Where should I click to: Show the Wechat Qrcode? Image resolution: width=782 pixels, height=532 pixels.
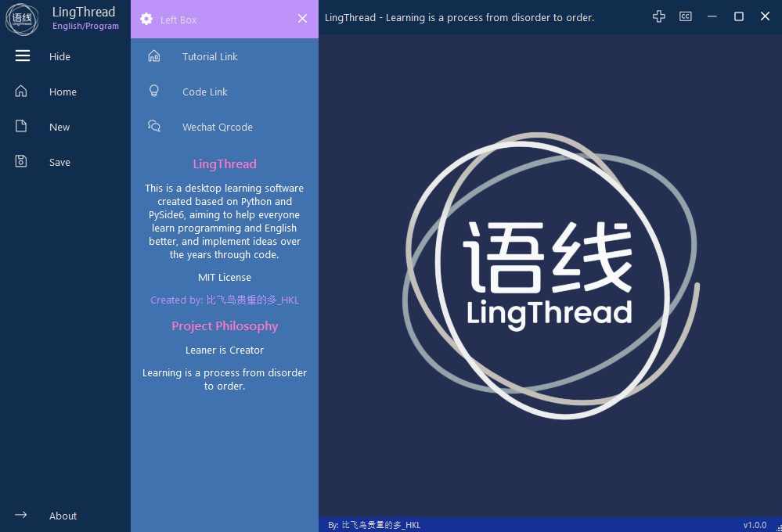(218, 128)
